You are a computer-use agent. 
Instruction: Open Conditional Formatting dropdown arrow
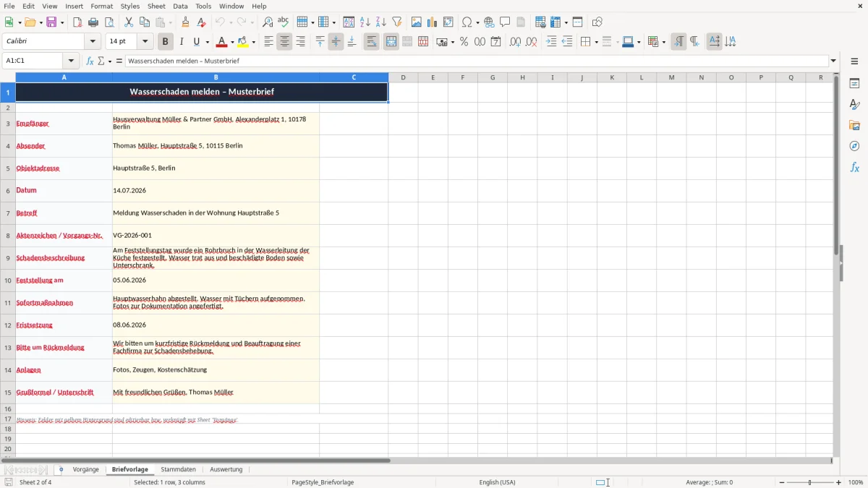pos(663,42)
